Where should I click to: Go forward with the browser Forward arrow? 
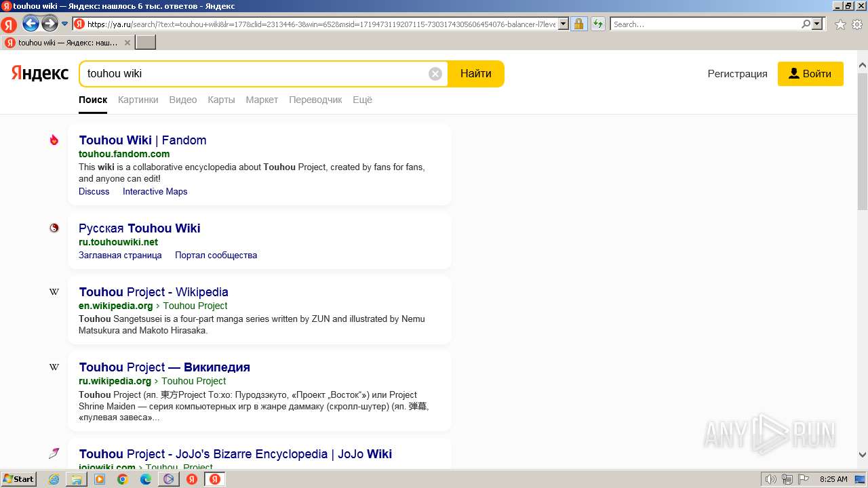pyautogui.click(x=50, y=24)
